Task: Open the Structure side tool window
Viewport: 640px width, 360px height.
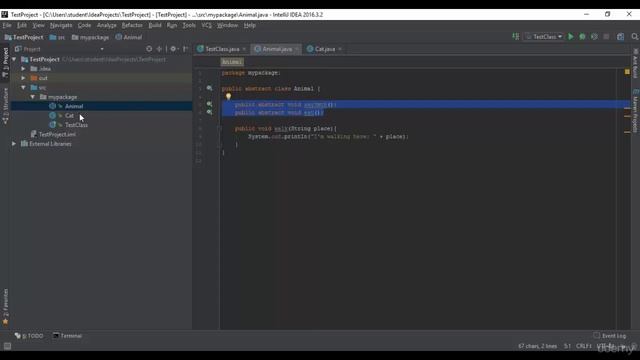Action: [x=5, y=105]
